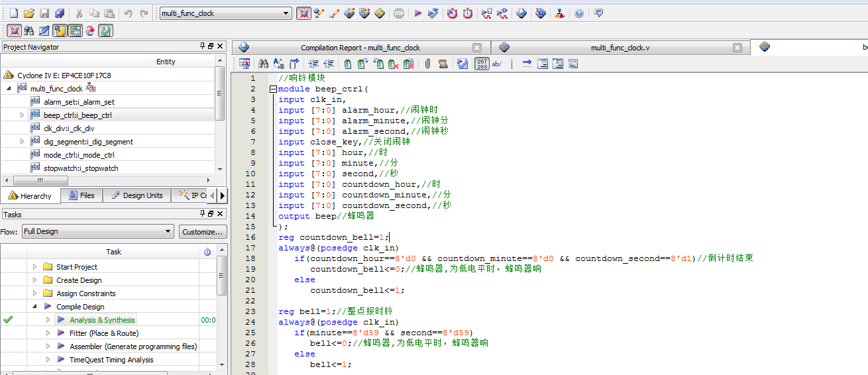Click the Cut scissors icon
Viewport: 868px width, 375px height.
(x=79, y=13)
